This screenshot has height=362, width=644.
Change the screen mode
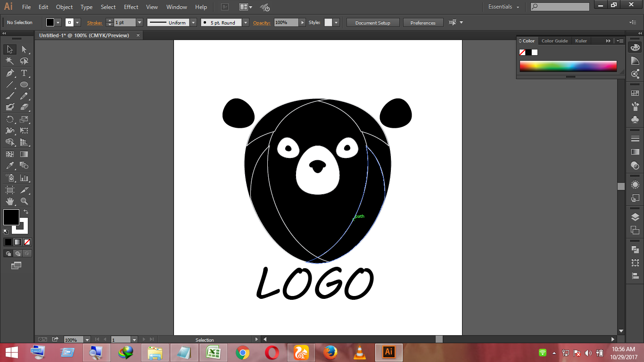point(17,265)
